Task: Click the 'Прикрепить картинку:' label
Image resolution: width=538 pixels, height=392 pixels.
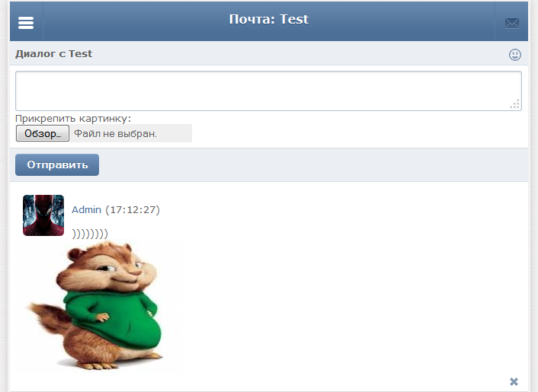Action: point(73,119)
